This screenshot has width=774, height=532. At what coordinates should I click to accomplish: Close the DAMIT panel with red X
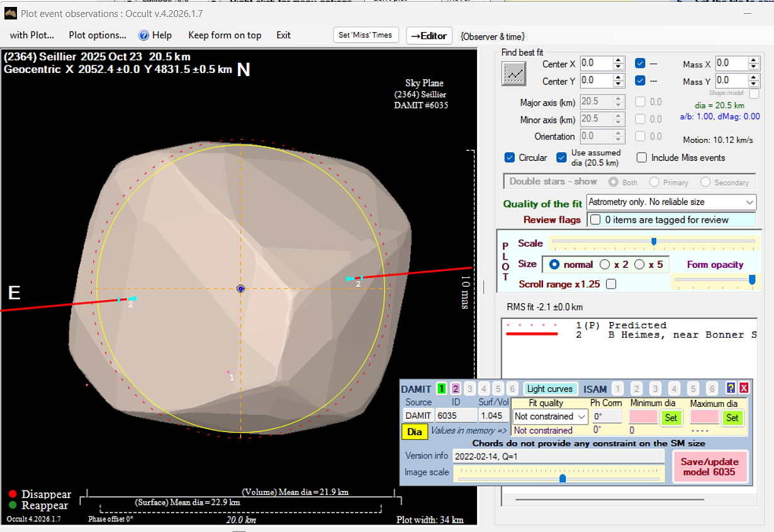tap(743, 389)
